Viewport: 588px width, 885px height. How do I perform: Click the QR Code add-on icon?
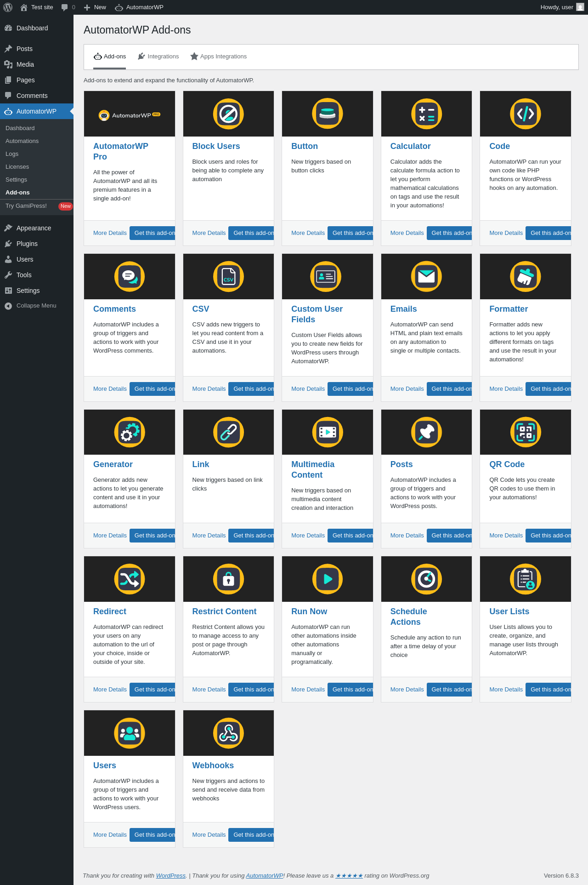526,432
